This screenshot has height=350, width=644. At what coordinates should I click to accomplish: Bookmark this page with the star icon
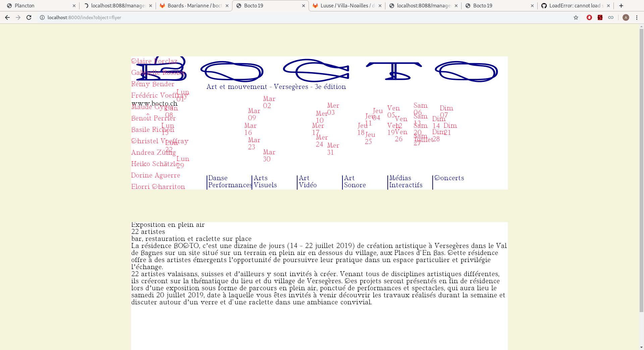[x=576, y=17]
